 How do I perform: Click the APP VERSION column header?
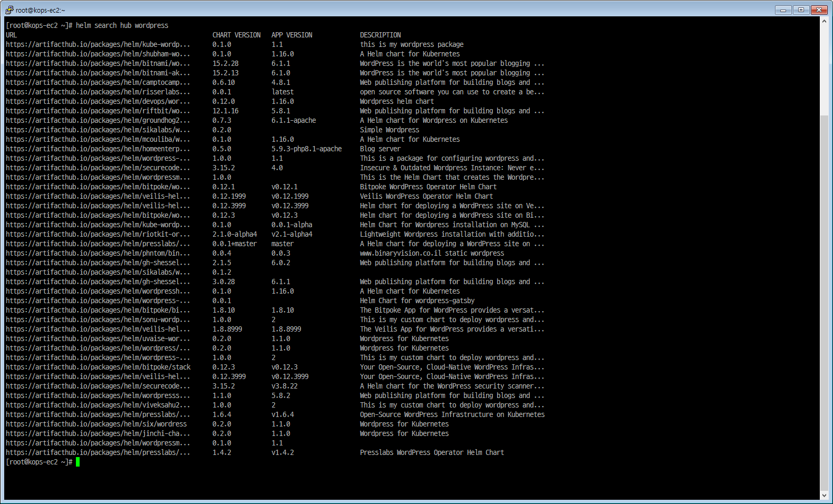(x=292, y=35)
